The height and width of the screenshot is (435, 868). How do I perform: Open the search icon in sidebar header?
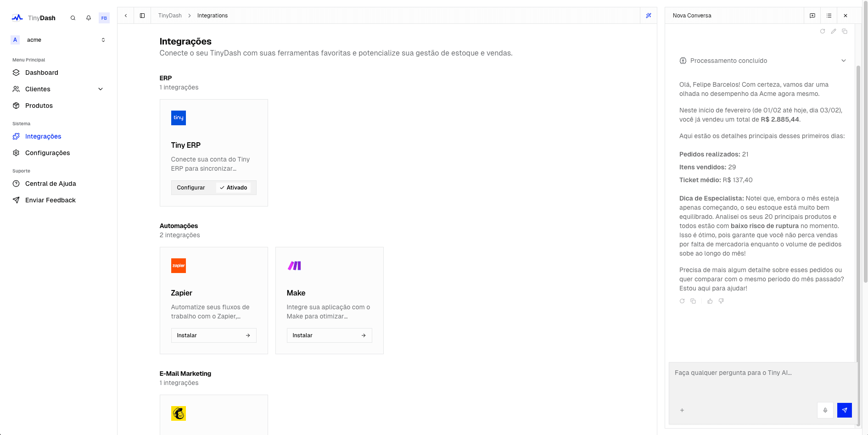(x=73, y=18)
